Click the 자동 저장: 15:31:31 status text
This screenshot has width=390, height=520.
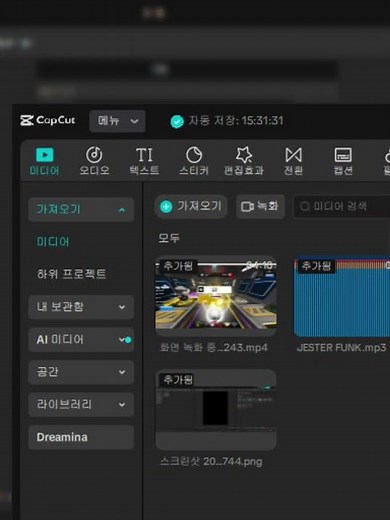click(236, 121)
